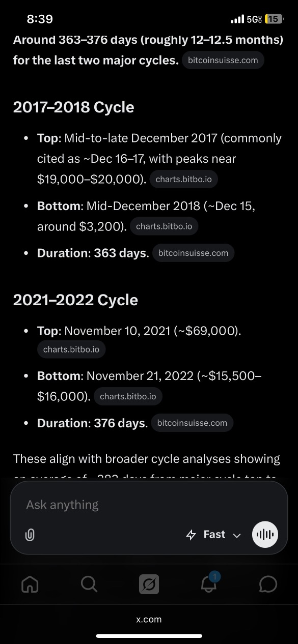Open charts.bitbo.io chip after $19,000–$20,000
This screenshot has width=298, height=644.
coord(184,180)
